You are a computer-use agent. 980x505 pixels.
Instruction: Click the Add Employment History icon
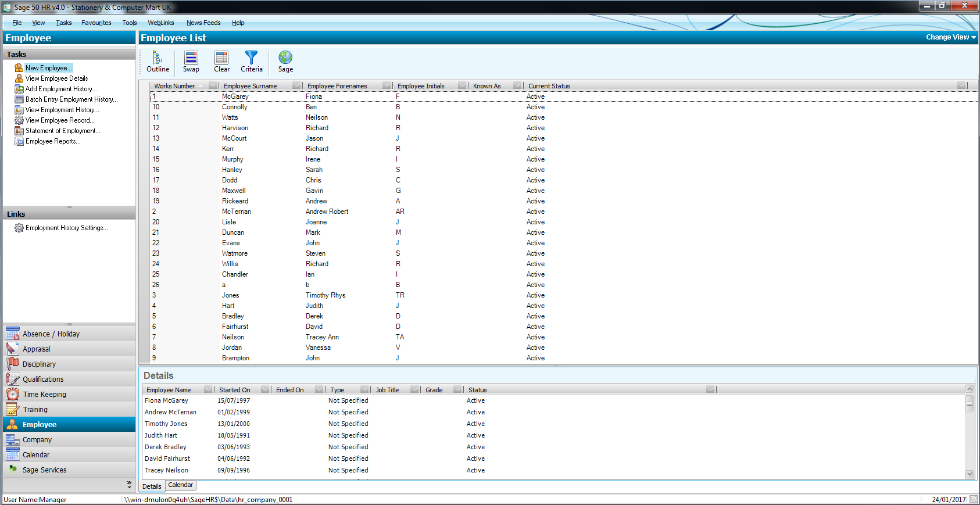(x=19, y=89)
